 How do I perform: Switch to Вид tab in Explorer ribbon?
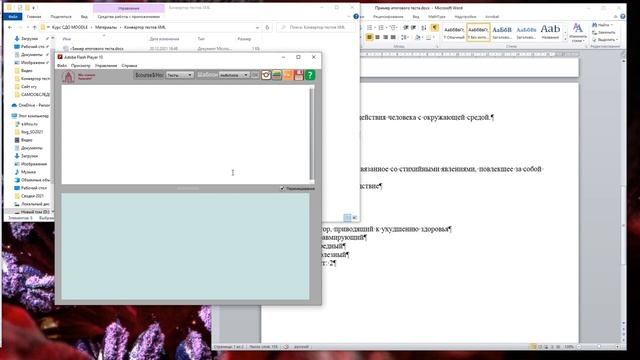pos(84,16)
